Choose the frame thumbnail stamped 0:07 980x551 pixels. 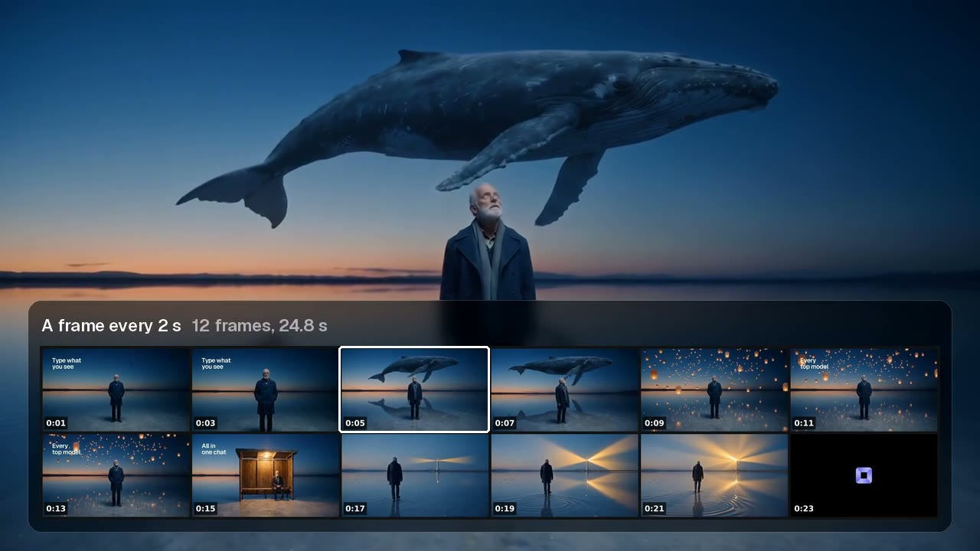point(564,390)
